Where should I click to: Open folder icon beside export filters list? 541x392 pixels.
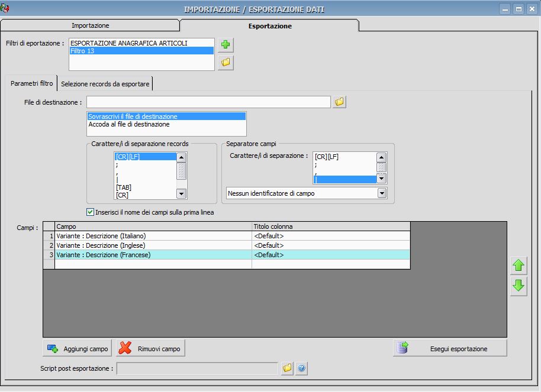pos(226,63)
